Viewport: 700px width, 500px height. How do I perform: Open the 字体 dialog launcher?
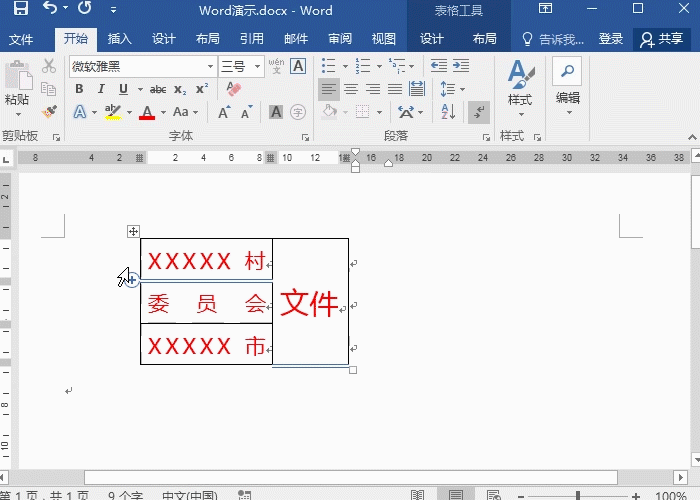coord(305,138)
